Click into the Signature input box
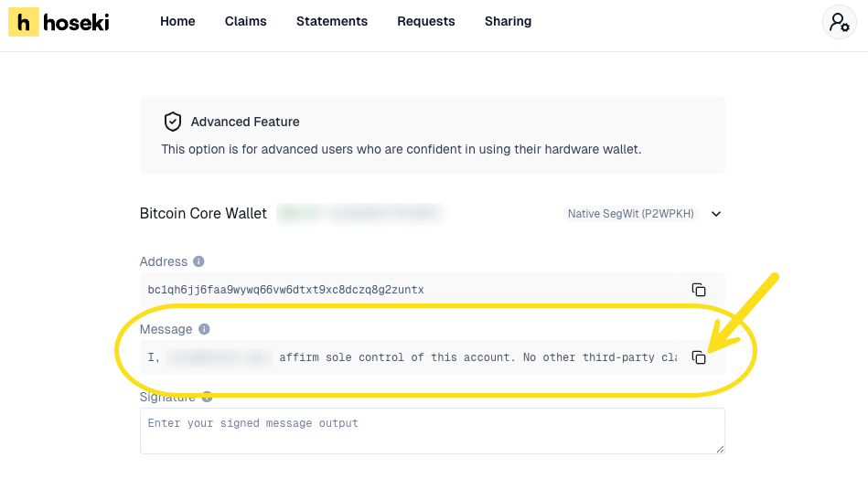 [x=430, y=431]
